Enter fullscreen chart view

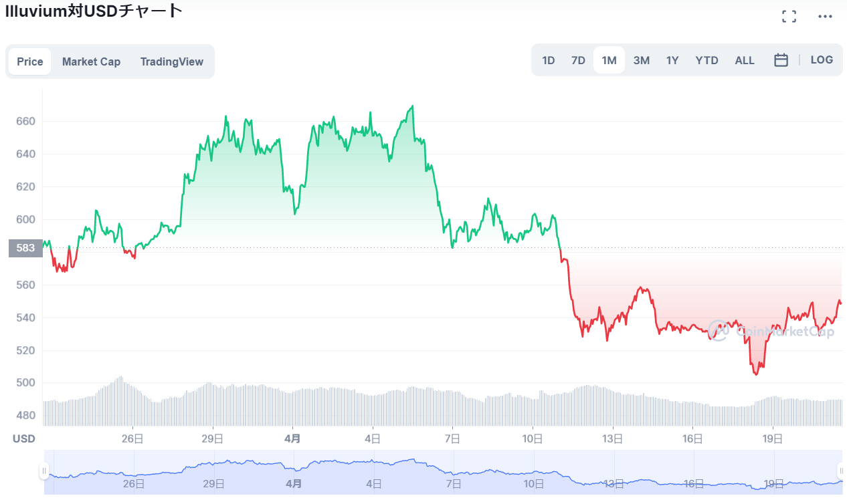(x=789, y=17)
